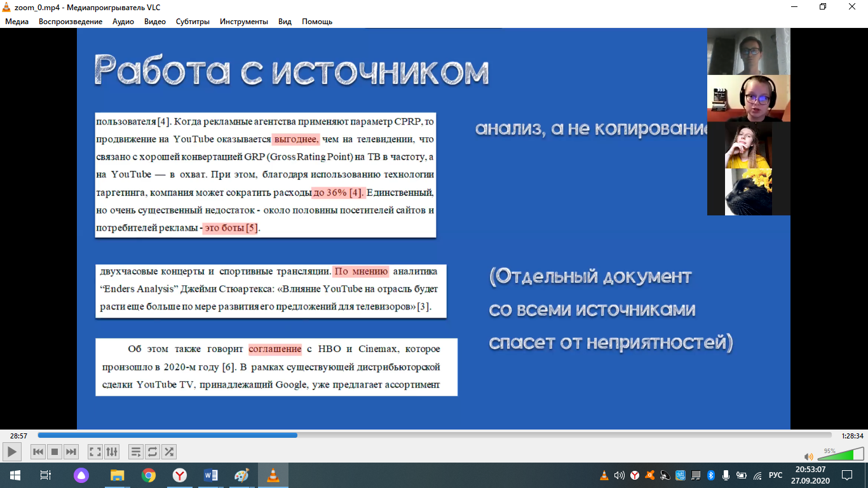Open Avast antivirus tray icon
The width and height of the screenshot is (868, 488).
650,475
